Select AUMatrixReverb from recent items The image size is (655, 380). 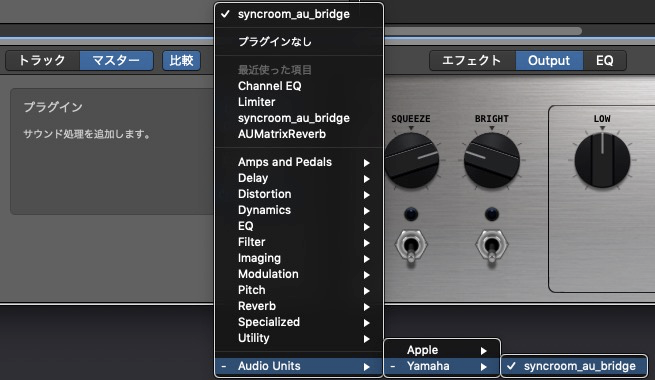tap(299, 134)
